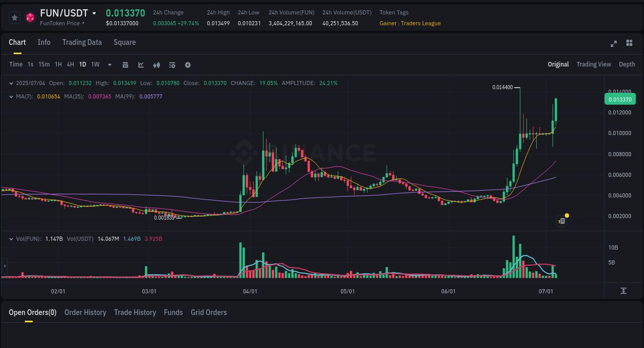Click the scroll-to-latest icon below the volume panel
The width and height of the screenshot is (644, 348).
pyautogui.click(x=624, y=290)
